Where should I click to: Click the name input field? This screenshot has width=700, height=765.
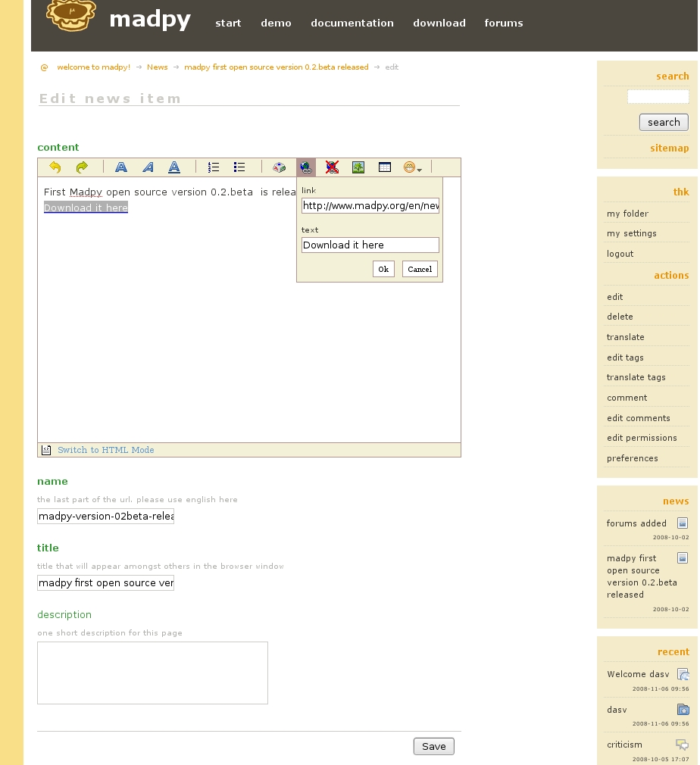pos(105,516)
